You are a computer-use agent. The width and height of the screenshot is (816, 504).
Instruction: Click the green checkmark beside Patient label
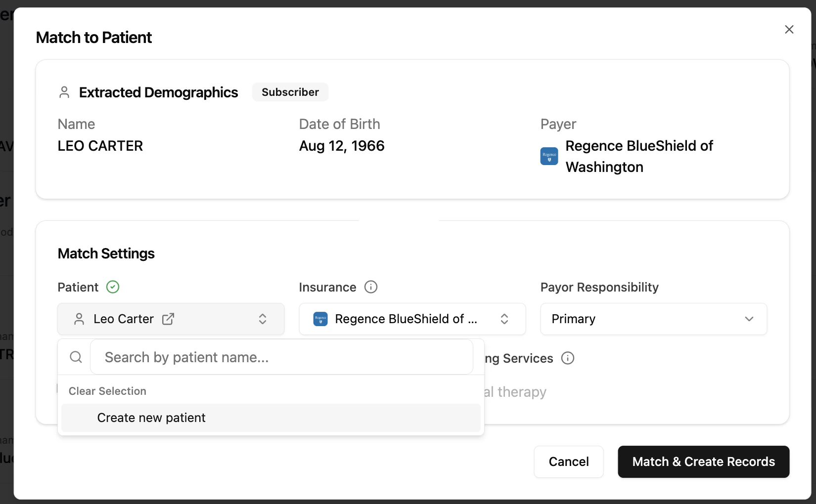(x=112, y=287)
